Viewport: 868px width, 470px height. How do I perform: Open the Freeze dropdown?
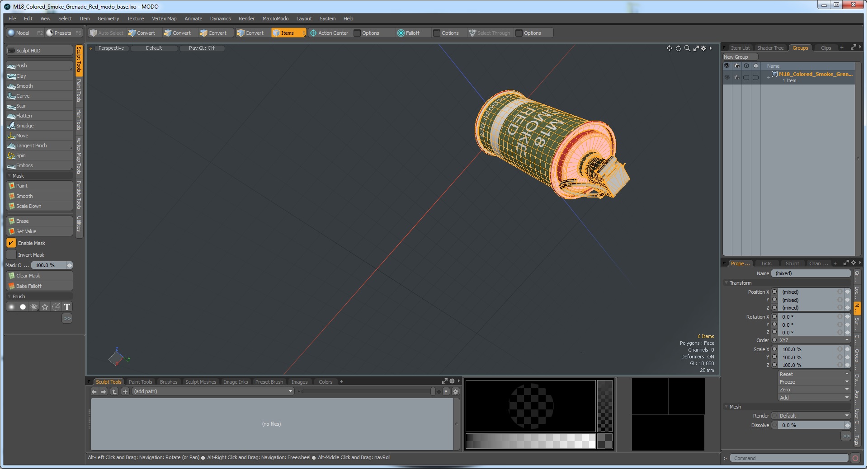pos(814,382)
